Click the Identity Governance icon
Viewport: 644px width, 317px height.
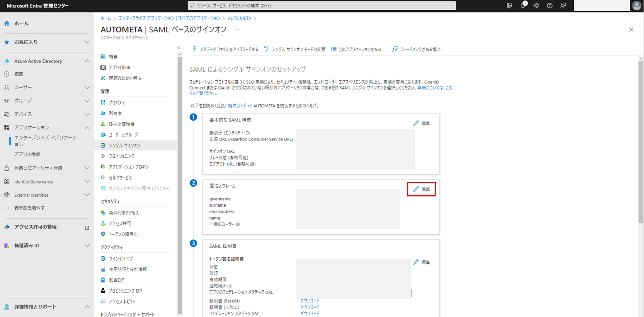point(7,182)
